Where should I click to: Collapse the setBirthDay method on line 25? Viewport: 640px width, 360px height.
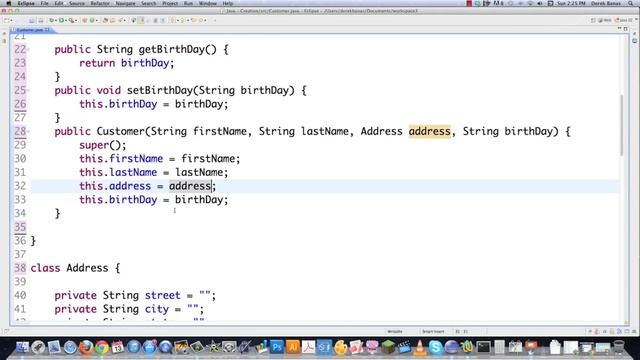(28, 90)
